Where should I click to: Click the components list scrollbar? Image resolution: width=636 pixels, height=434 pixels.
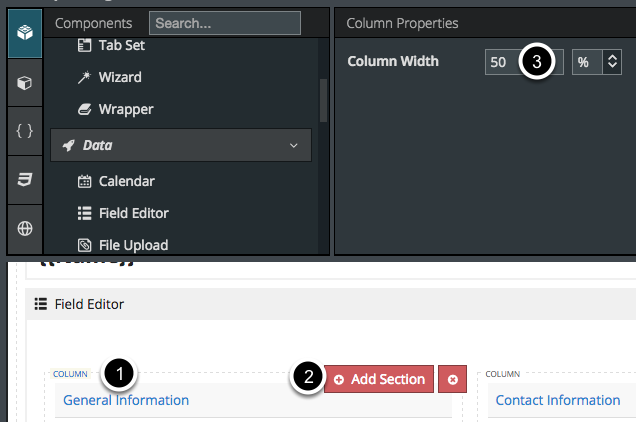(323, 100)
